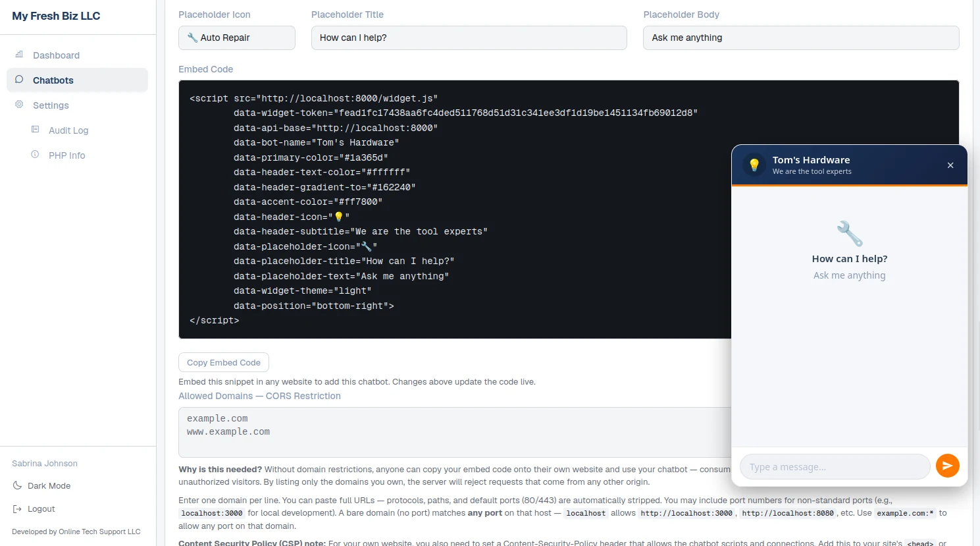This screenshot has width=980, height=546.
Task: Click the Allowed Domains — CORS Restriction heading
Action: (259, 396)
